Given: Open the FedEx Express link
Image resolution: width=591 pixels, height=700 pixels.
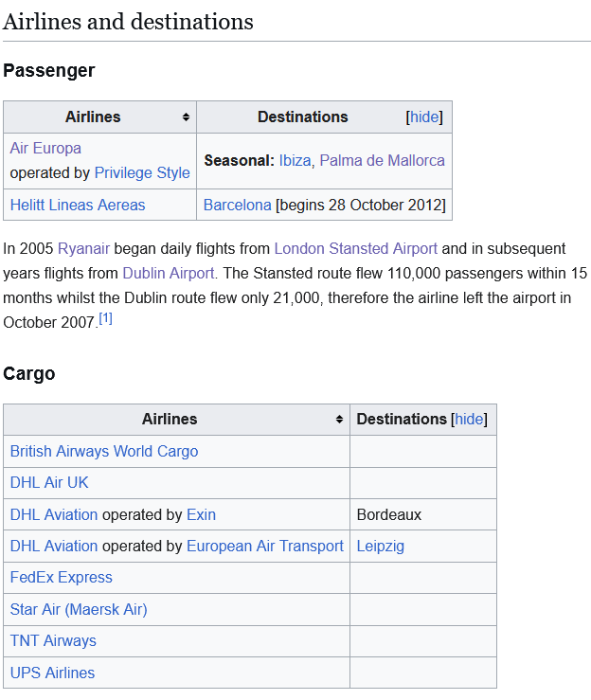Looking at the screenshot, I should point(61,577).
